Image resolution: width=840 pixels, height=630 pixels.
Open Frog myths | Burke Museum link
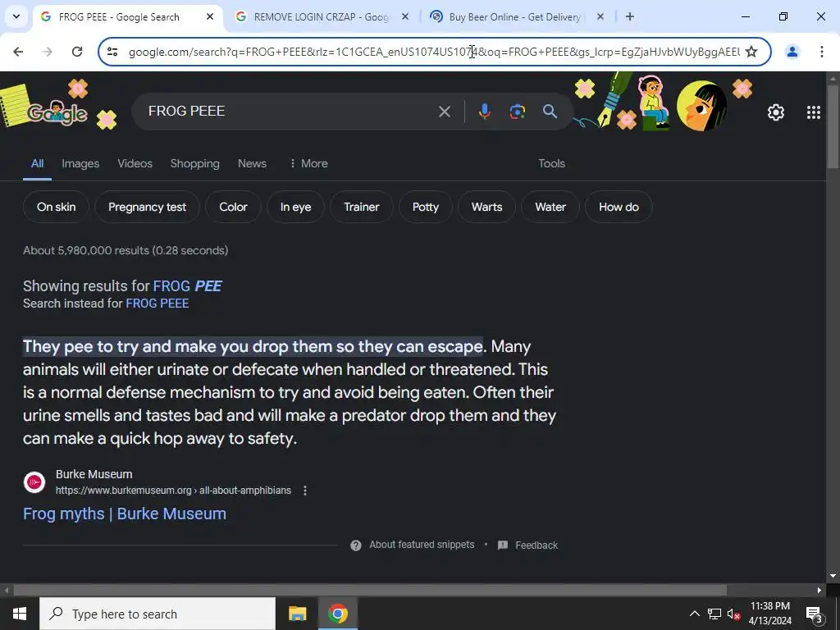coord(125,514)
